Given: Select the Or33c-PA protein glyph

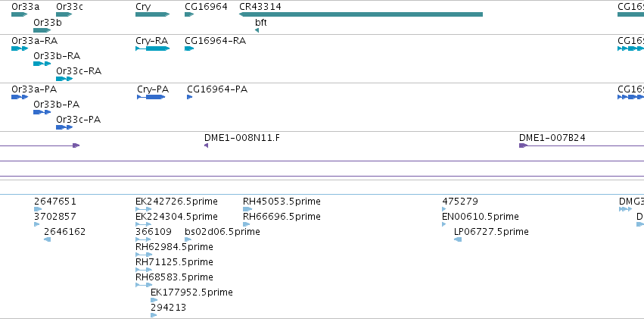Looking at the screenshot, I should pyautogui.click(x=64, y=127).
